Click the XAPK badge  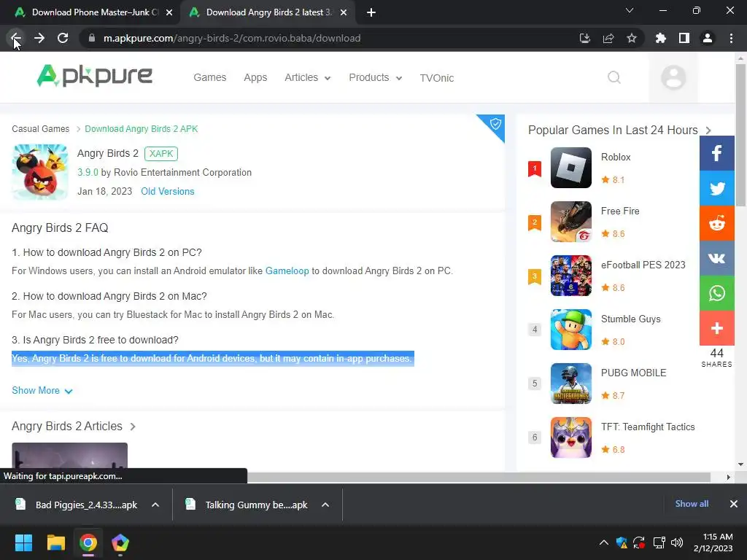pos(161,153)
